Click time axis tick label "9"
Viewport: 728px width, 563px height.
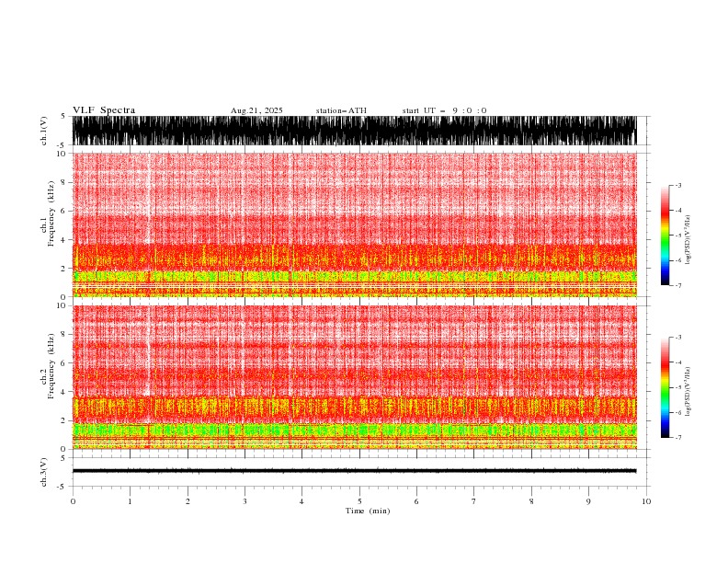point(588,501)
